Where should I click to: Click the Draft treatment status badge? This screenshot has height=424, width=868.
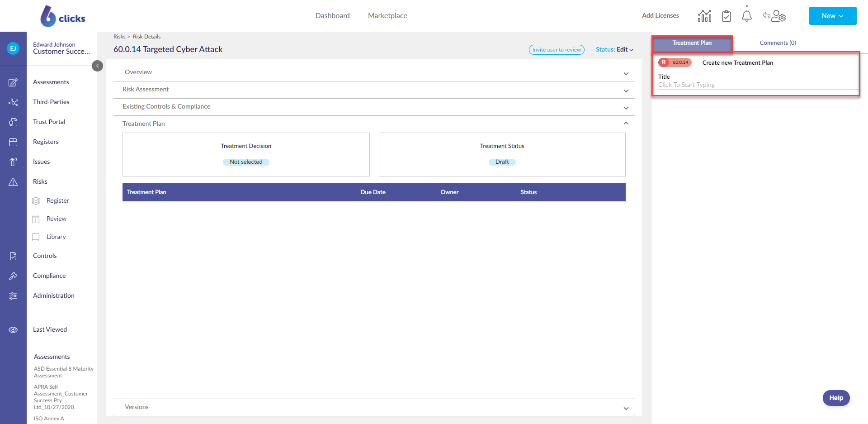click(x=502, y=162)
